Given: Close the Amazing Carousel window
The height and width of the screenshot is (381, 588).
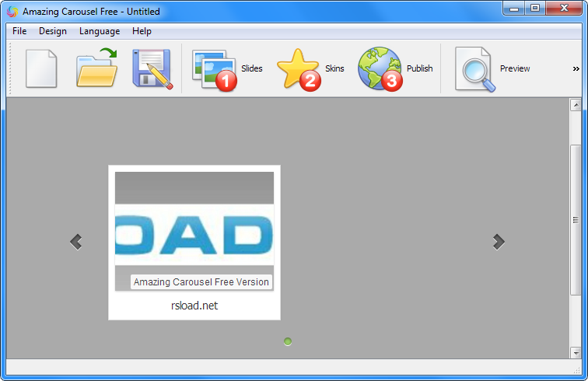Looking at the screenshot, I should [x=564, y=9].
